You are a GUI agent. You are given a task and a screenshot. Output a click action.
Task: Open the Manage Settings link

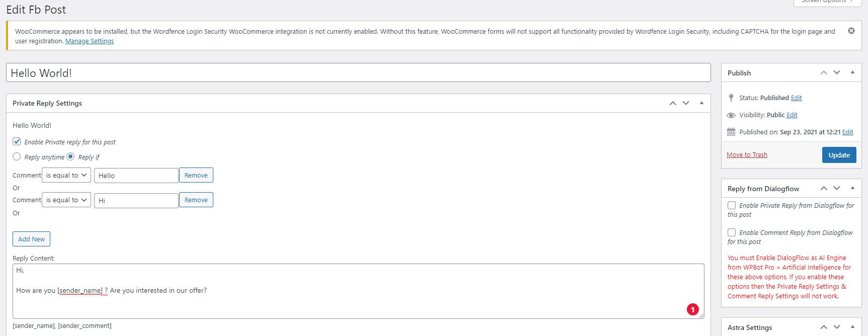[90, 41]
